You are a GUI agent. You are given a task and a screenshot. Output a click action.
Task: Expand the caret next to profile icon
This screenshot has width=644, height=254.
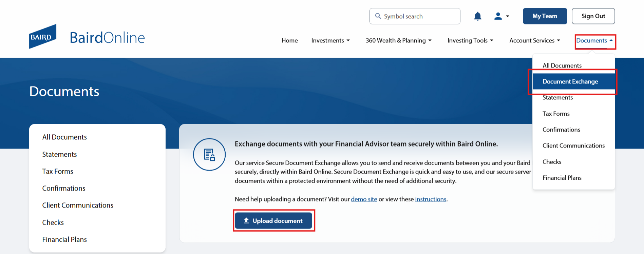(508, 16)
